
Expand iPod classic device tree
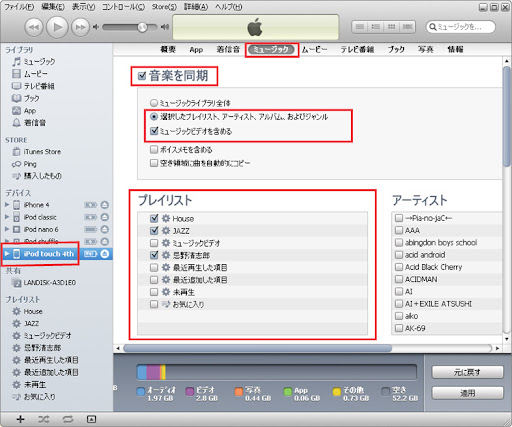coord(7,217)
